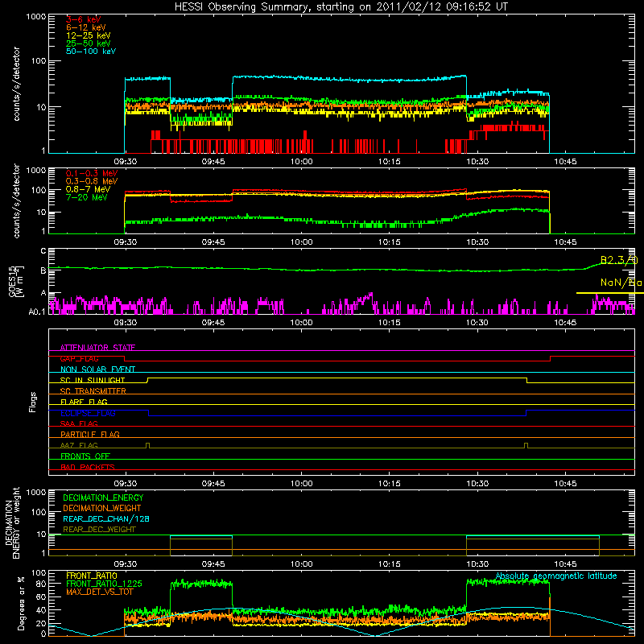
Task: Select the cyan 50-100 keV legend label
Action: pos(91,52)
